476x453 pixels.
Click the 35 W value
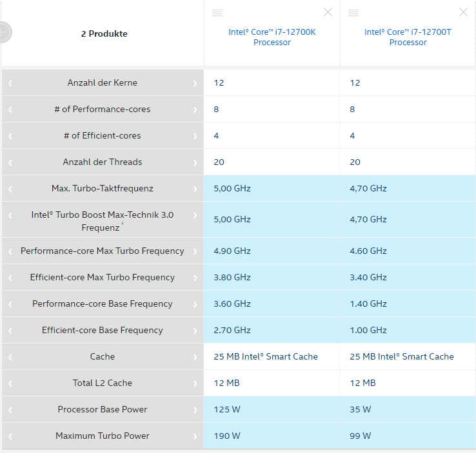pyautogui.click(x=360, y=409)
